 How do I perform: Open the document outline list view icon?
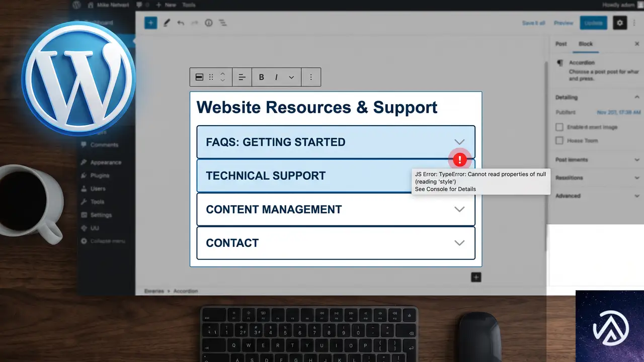point(222,23)
